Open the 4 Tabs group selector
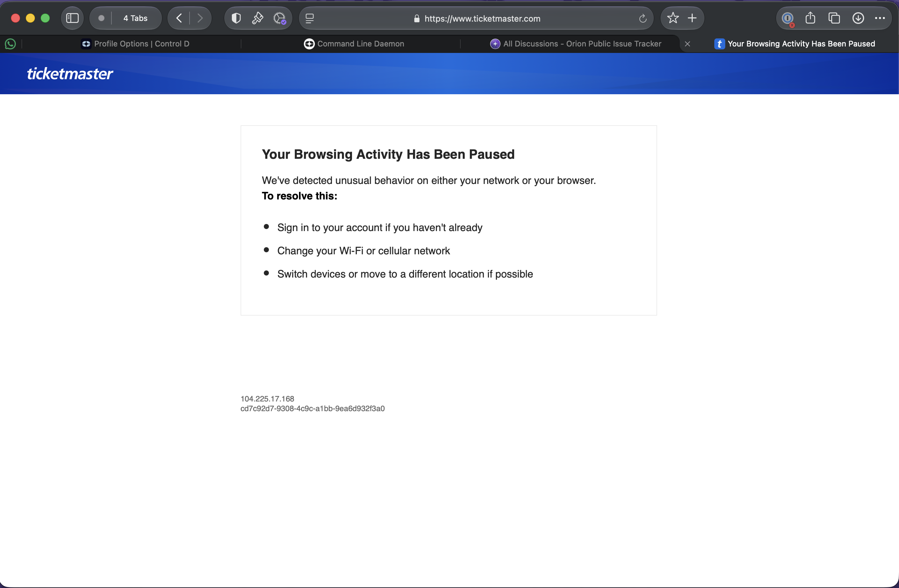The height and width of the screenshot is (588, 899). [135, 18]
